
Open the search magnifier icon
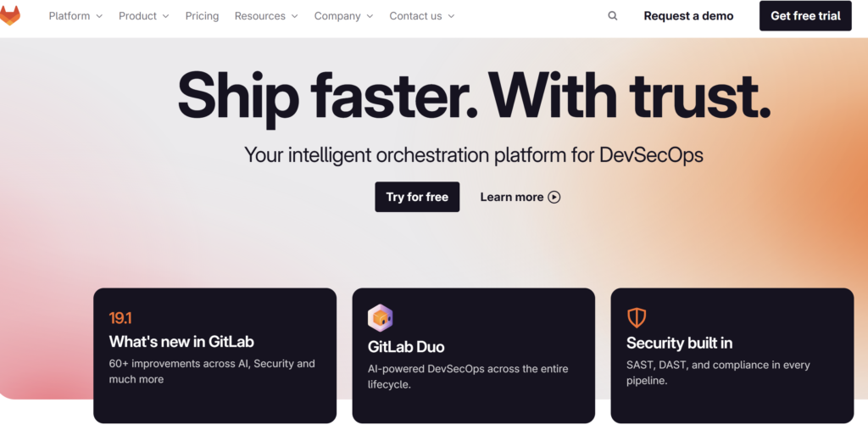612,16
